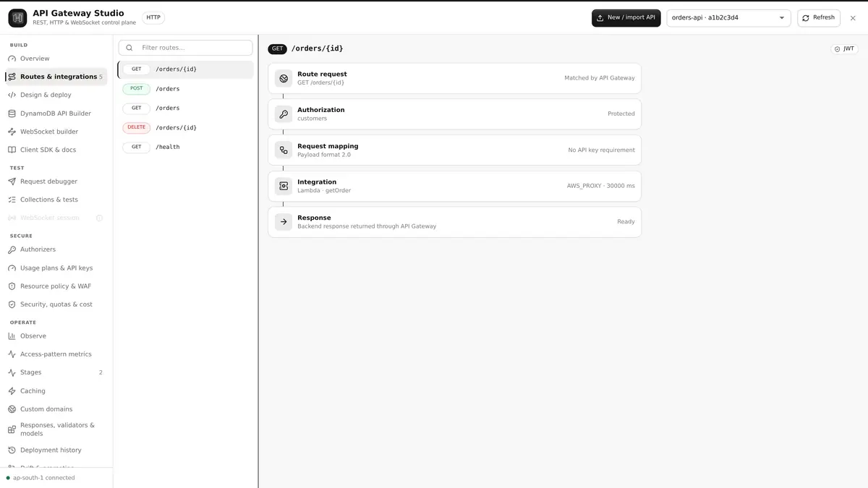Screen dimensions: 868x488
Task: Open the Route request card
Action: point(454,78)
